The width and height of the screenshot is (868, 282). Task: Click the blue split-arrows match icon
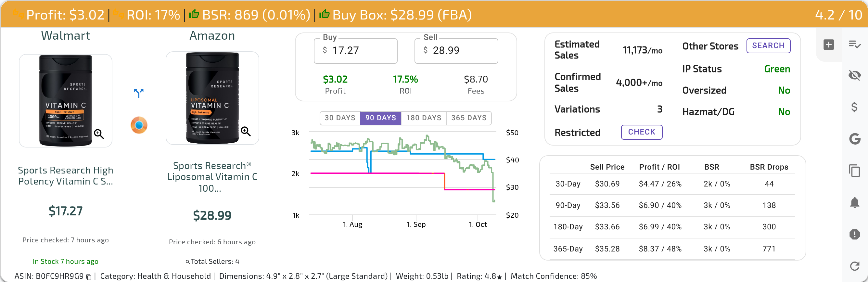pyautogui.click(x=139, y=93)
